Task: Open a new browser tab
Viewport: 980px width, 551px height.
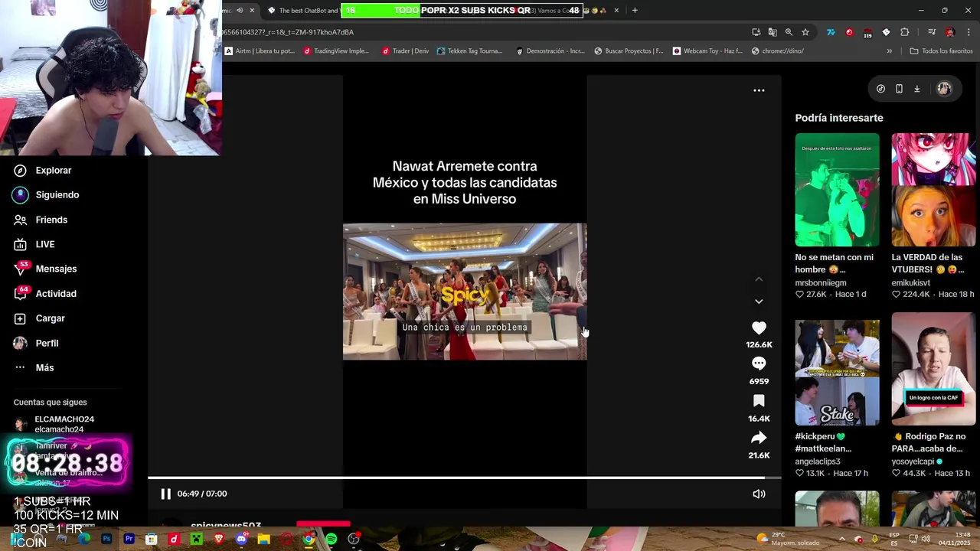Action: 635,11
